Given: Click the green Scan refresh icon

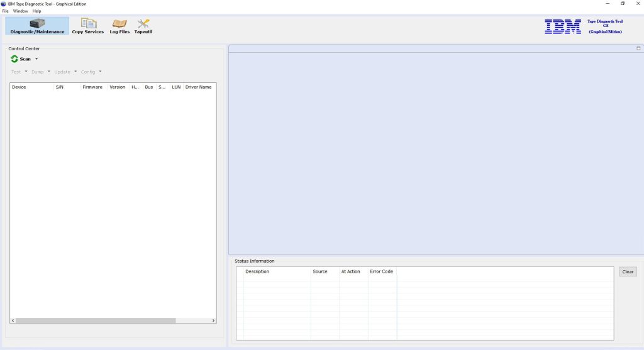Looking at the screenshot, I should click(x=14, y=59).
